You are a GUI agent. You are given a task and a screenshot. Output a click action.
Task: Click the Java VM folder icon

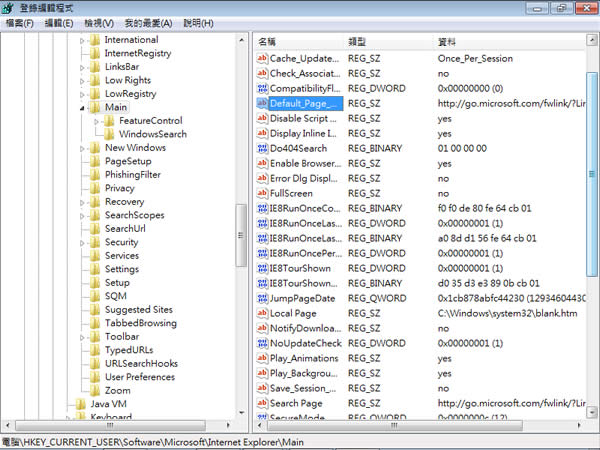tap(81, 404)
